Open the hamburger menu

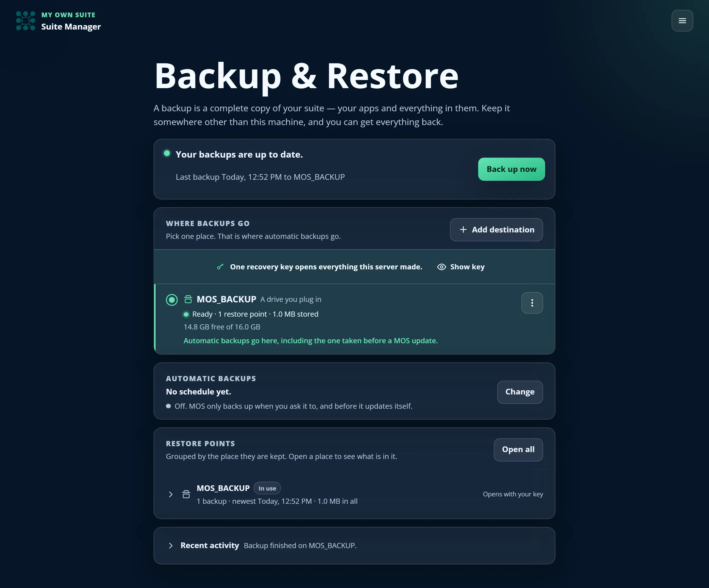tap(682, 21)
